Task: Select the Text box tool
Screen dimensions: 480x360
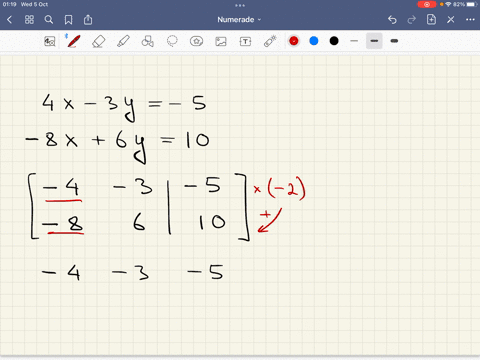Action: click(x=245, y=41)
